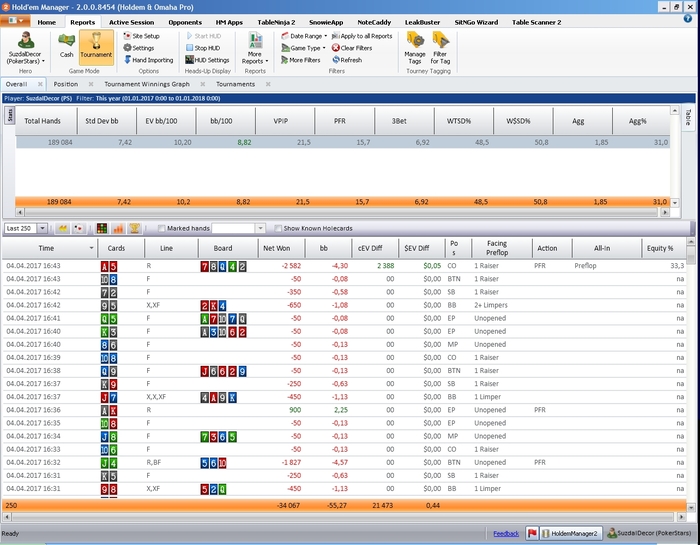The height and width of the screenshot is (545, 700).
Task: Sort by VPIP column header
Action: coord(285,121)
